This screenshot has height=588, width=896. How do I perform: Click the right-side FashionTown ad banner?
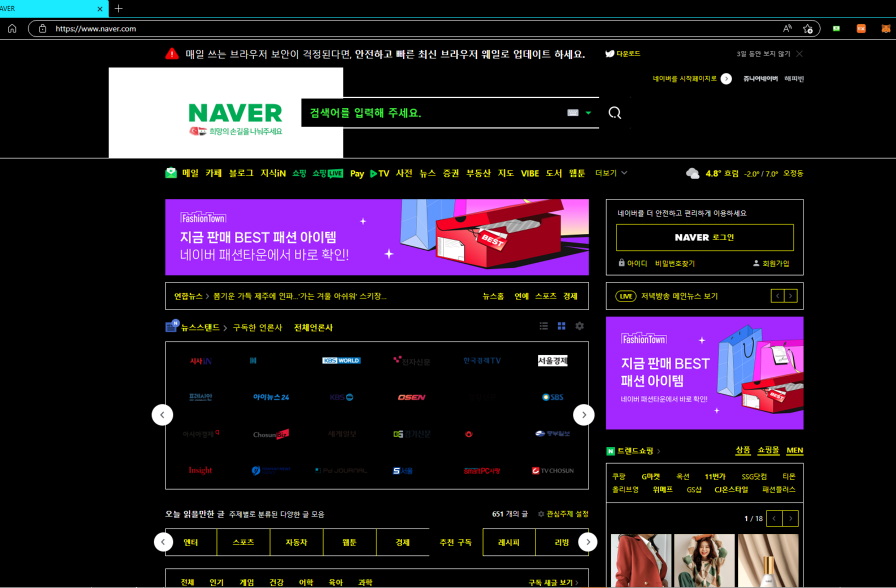tap(704, 373)
